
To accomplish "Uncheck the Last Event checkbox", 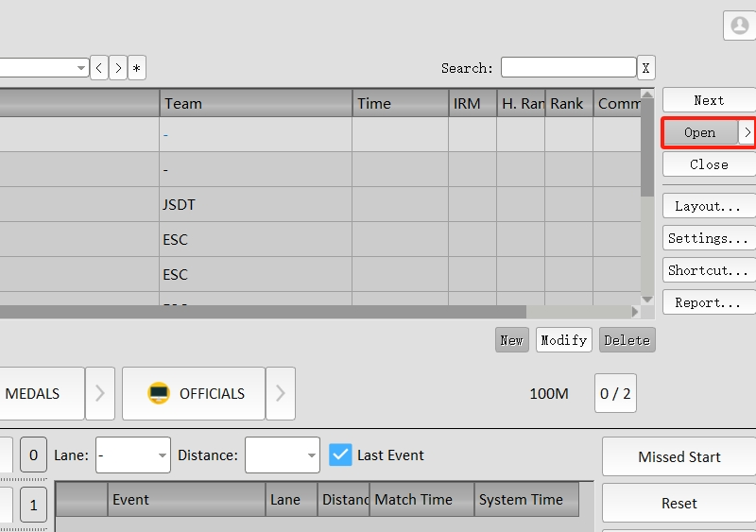I will (340, 455).
